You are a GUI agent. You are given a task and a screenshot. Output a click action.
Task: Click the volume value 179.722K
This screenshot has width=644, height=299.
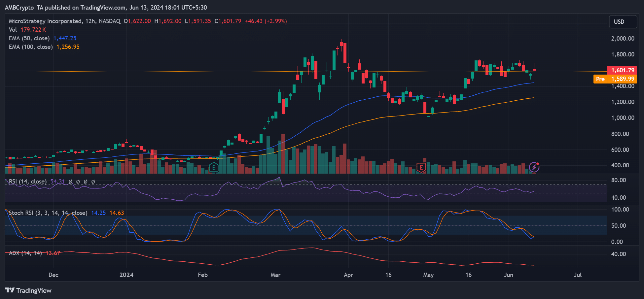click(x=33, y=30)
